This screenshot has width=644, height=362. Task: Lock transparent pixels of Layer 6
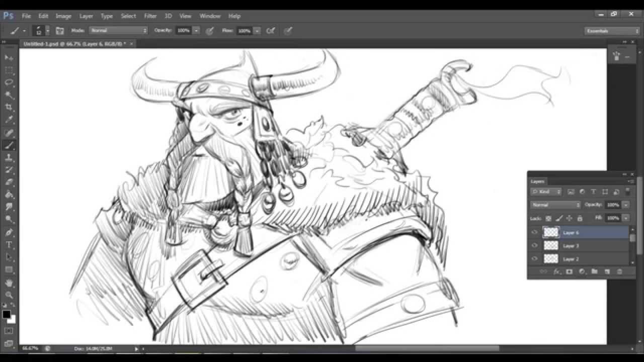(548, 218)
